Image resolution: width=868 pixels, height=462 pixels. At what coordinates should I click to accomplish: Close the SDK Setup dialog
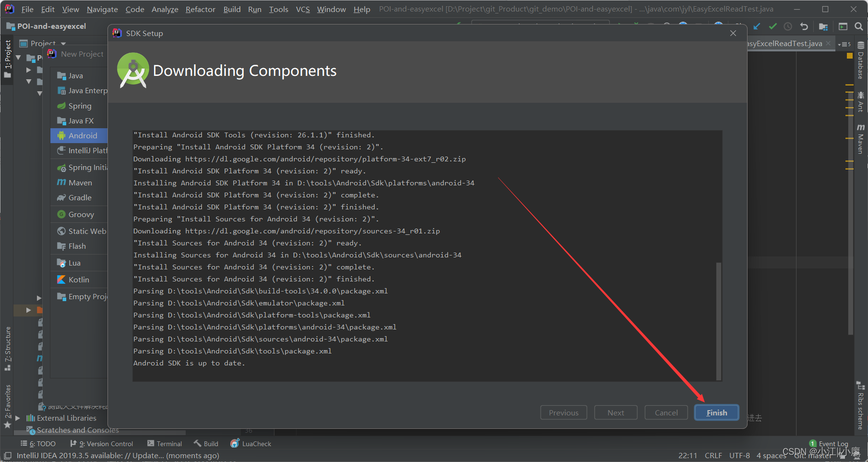(733, 33)
